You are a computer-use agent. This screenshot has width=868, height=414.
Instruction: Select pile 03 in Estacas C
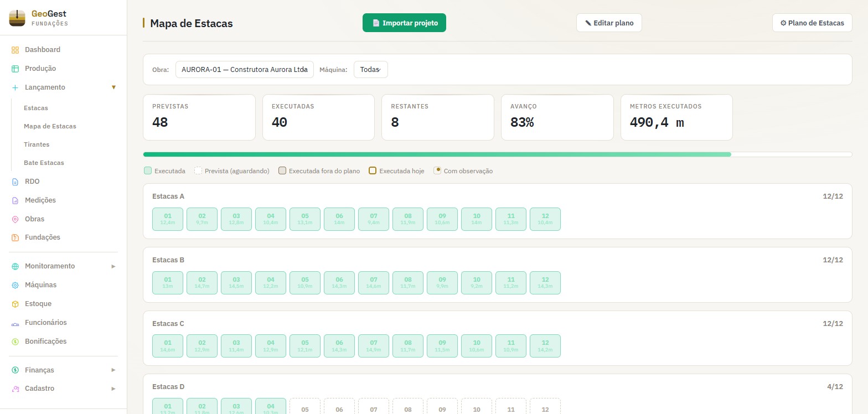(x=236, y=346)
